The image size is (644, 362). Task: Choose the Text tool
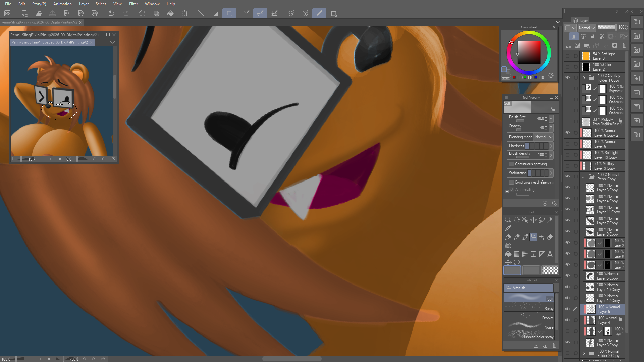pos(550,254)
